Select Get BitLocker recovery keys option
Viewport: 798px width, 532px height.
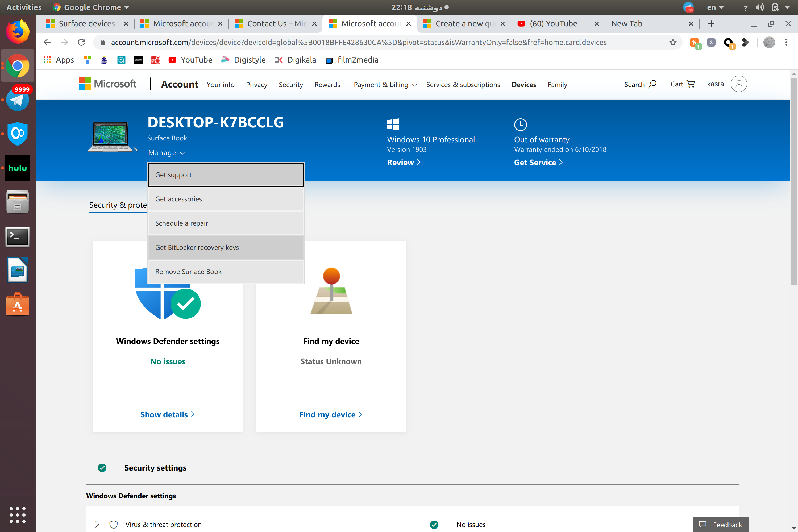pos(196,247)
